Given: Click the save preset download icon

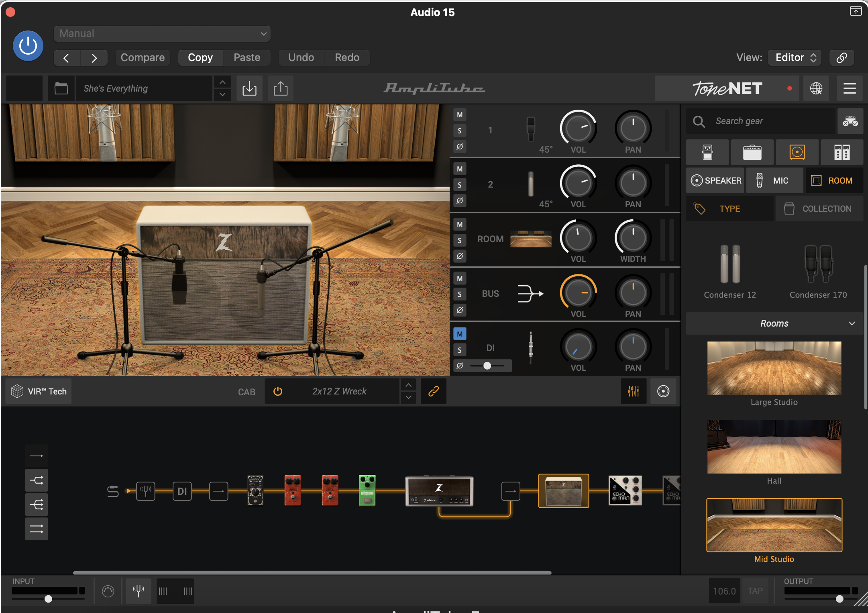Looking at the screenshot, I should pyautogui.click(x=249, y=88).
